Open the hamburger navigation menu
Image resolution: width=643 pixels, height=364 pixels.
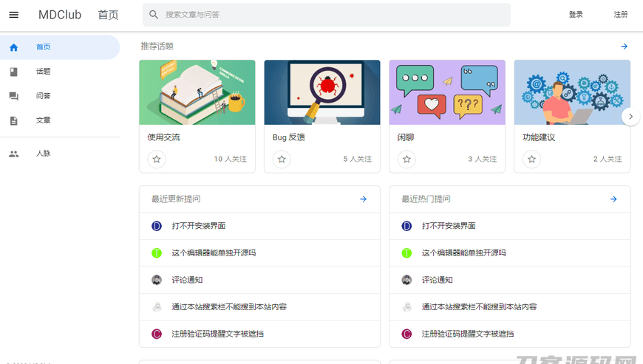(13, 15)
